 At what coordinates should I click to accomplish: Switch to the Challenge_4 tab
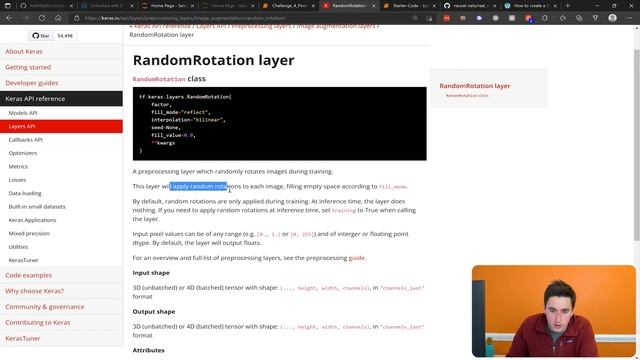click(289, 6)
